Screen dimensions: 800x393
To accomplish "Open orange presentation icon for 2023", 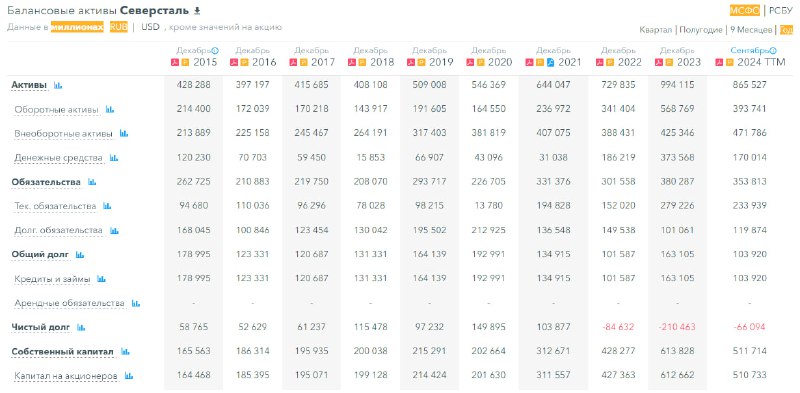I will pyautogui.click(x=668, y=63).
